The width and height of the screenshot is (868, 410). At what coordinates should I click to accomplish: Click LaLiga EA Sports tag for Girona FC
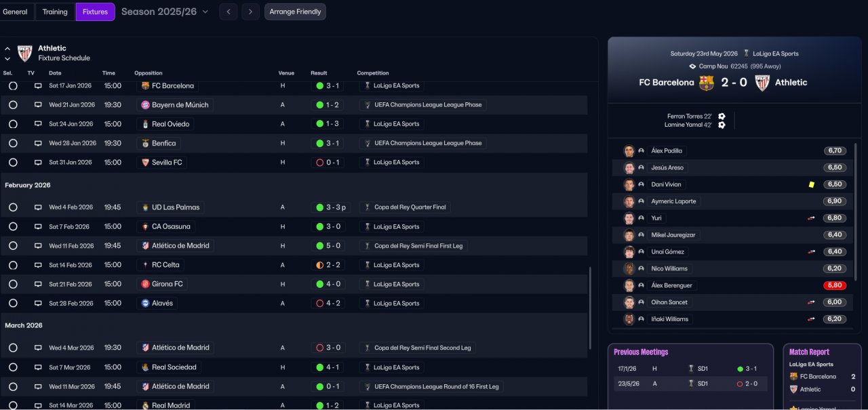click(x=392, y=284)
